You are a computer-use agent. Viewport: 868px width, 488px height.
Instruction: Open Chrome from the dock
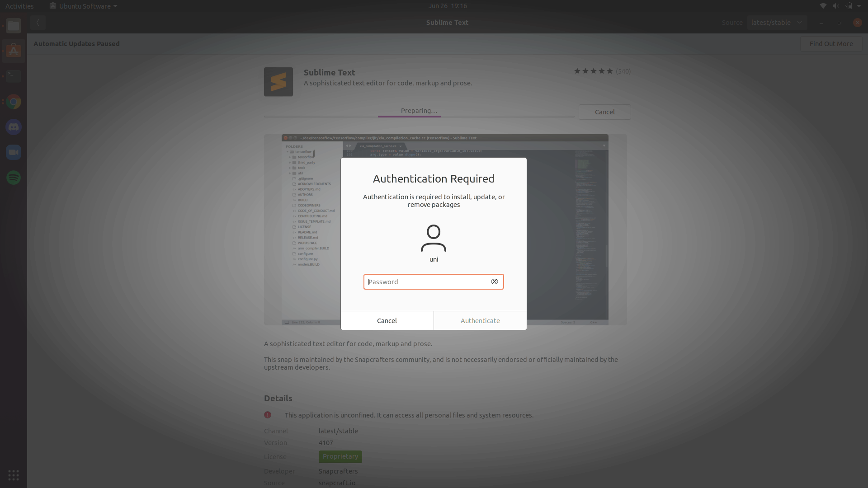[14, 102]
